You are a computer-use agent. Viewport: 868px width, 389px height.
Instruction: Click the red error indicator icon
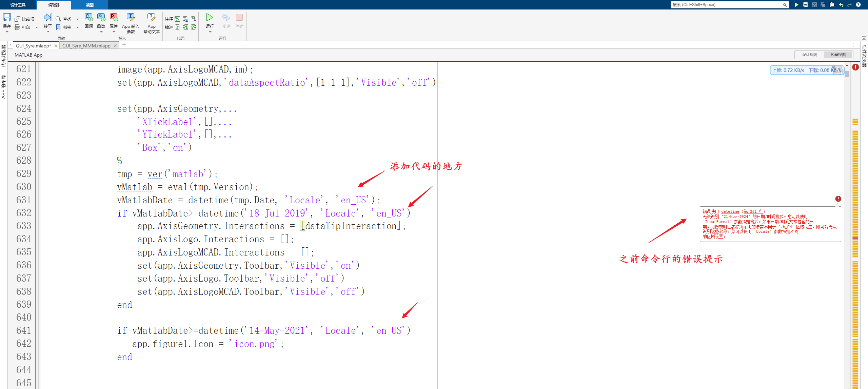[x=855, y=67]
